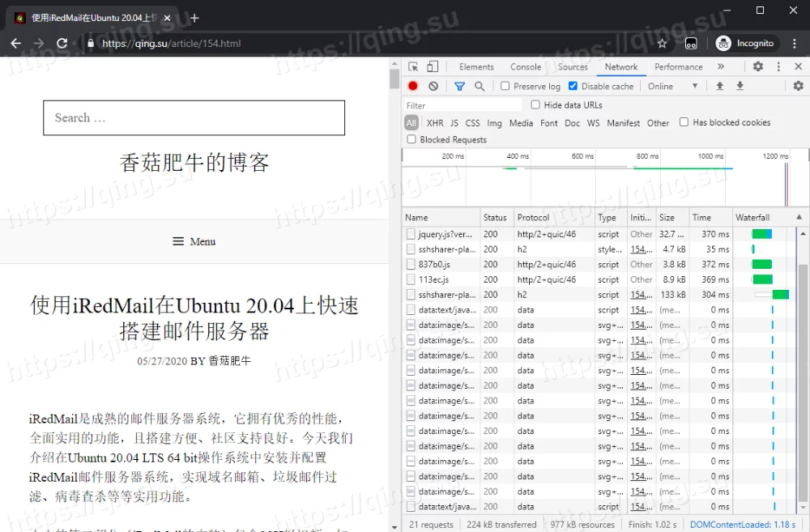This screenshot has width=810, height=532.
Task: Tick the Has blocked cookies checkbox
Action: [x=684, y=122]
